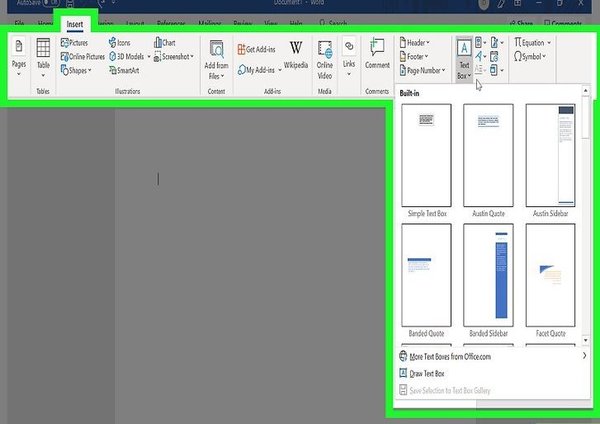Choose the Banded Sidebar text box
The image size is (600, 424).
[x=488, y=273]
